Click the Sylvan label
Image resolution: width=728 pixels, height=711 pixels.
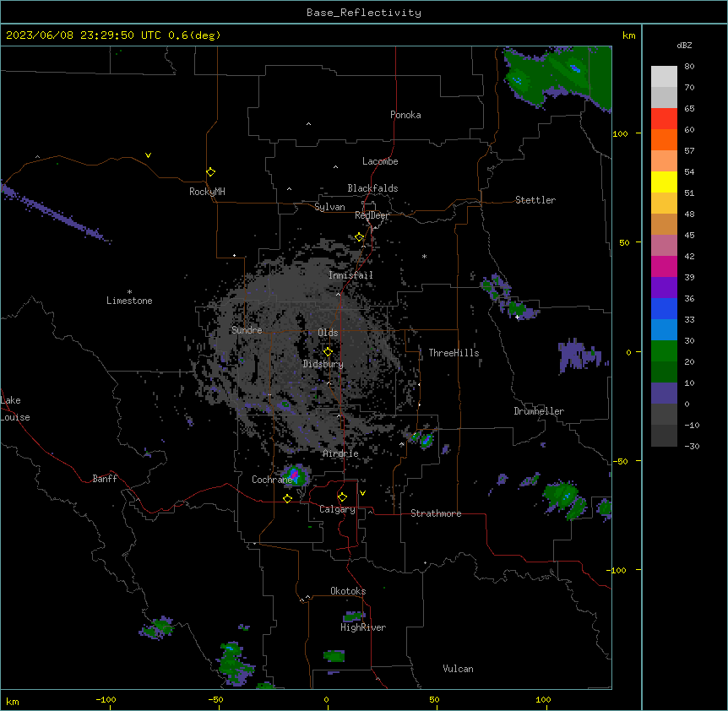coord(329,207)
